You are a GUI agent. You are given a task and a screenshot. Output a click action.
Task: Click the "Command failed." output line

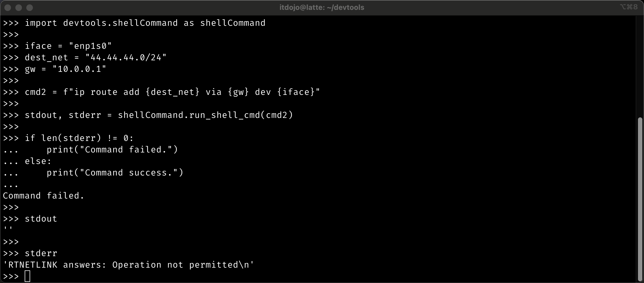coord(44,196)
